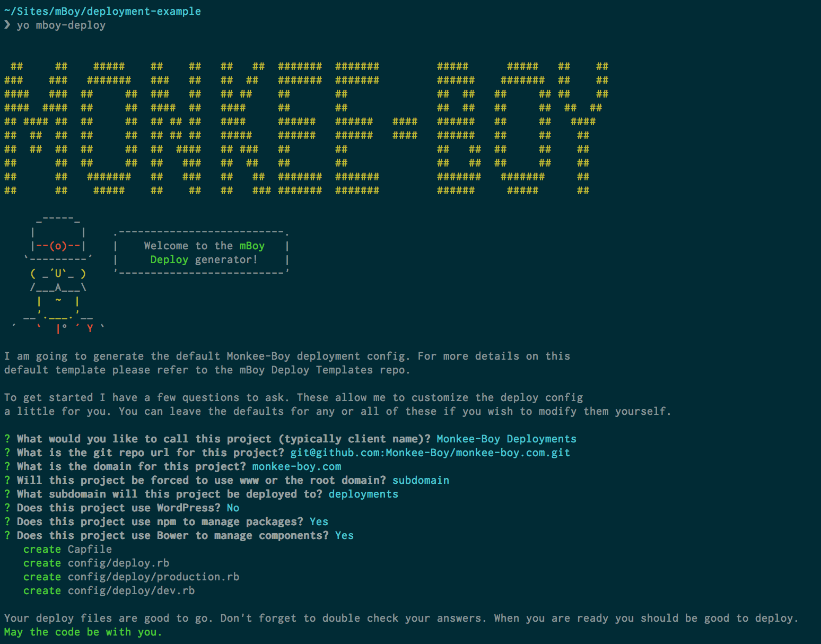821x644 pixels.
Task: Click the 'a little for you' line
Action: point(338,411)
